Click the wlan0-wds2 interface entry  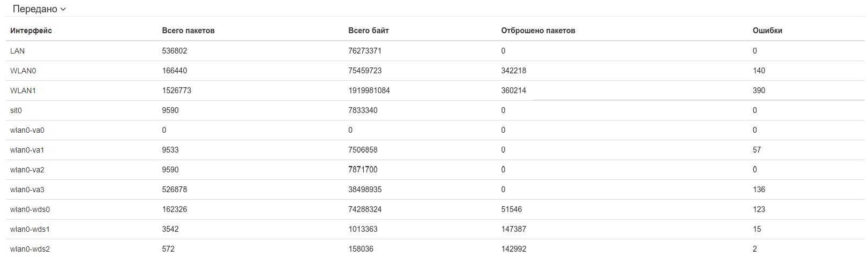click(30, 249)
